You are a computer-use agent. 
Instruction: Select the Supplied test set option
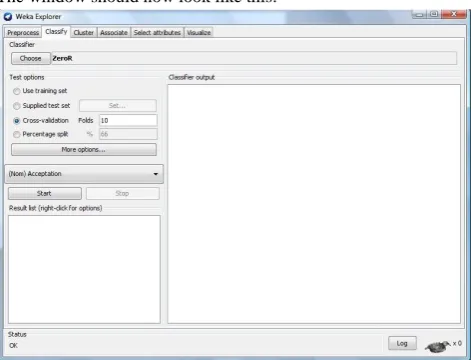(42, 106)
